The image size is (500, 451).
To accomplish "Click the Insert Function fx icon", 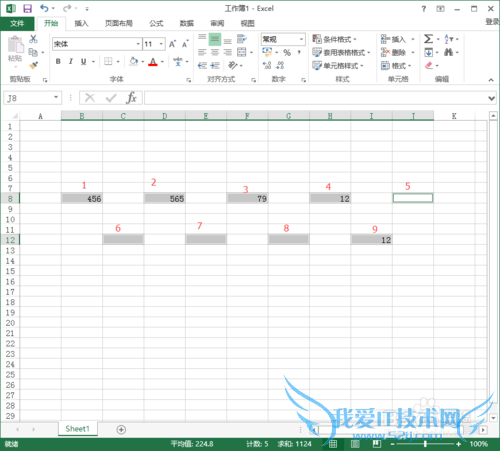I will click(132, 98).
